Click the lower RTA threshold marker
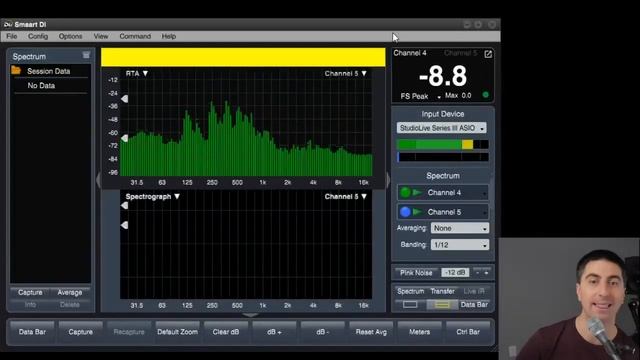This screenshot has height=360, width=640. pos(124,138)
